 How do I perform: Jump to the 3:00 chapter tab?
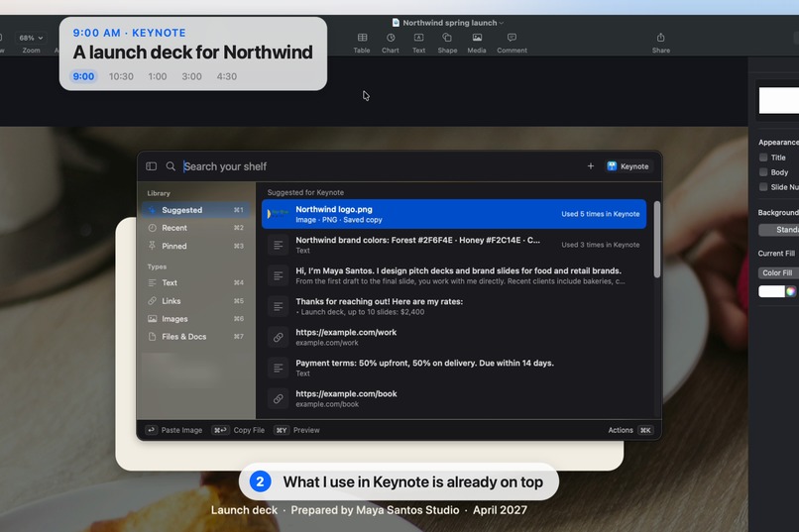(x=191, y=76)
